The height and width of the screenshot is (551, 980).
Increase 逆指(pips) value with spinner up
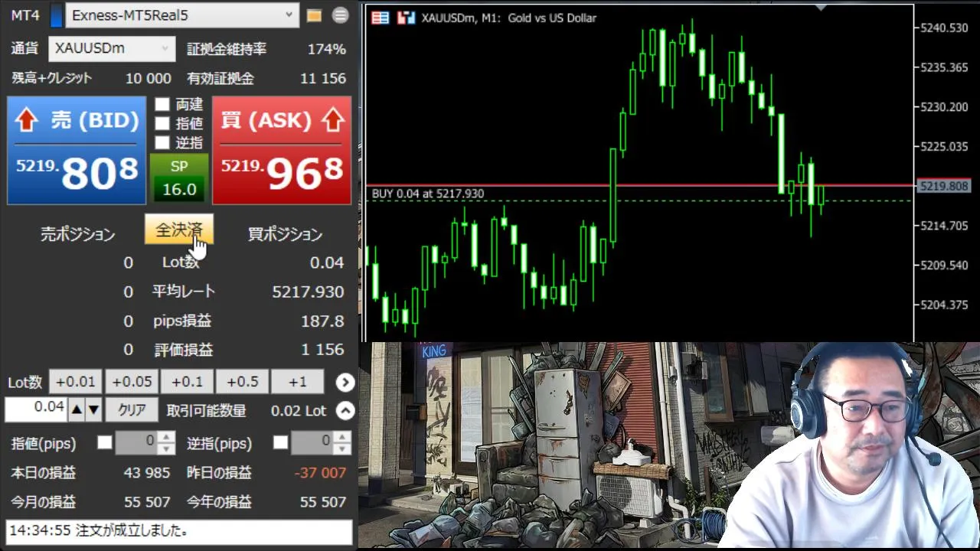click(342, 437)
